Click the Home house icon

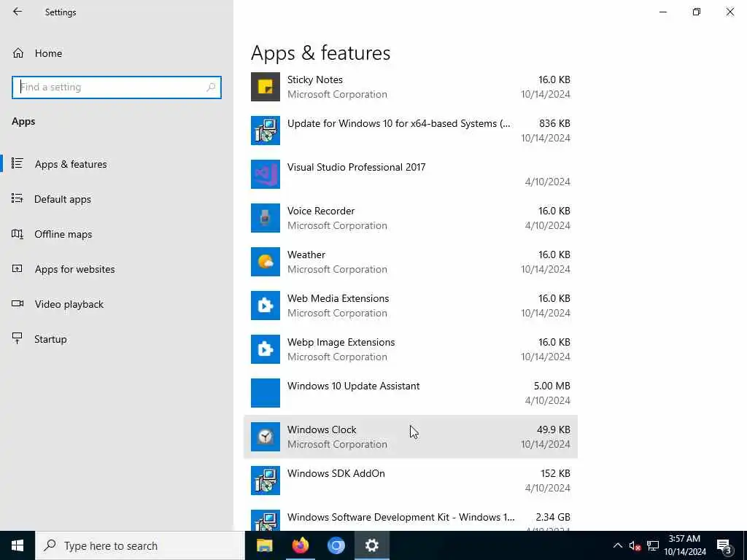(x=18, y=53)
